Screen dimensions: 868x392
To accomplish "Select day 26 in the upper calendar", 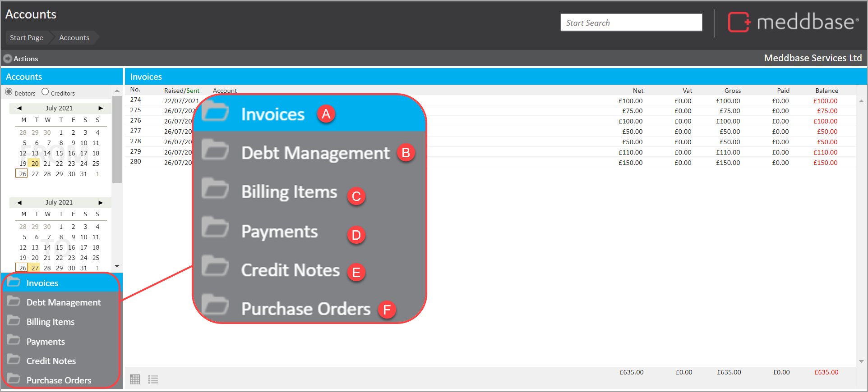I will 23,174.
